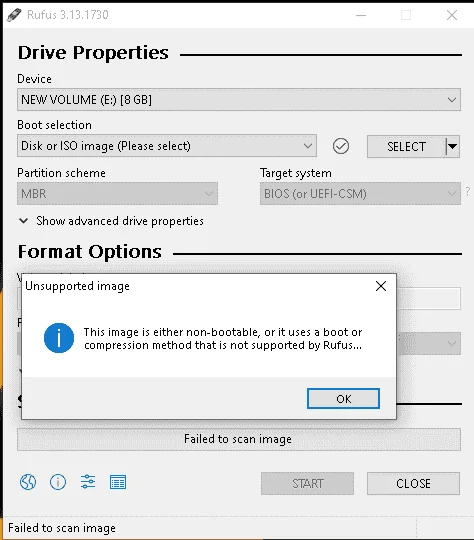Open the About info icon
The width and height of the screenshot is (474, 540).
pyautogui.click(x=58, y=482)
